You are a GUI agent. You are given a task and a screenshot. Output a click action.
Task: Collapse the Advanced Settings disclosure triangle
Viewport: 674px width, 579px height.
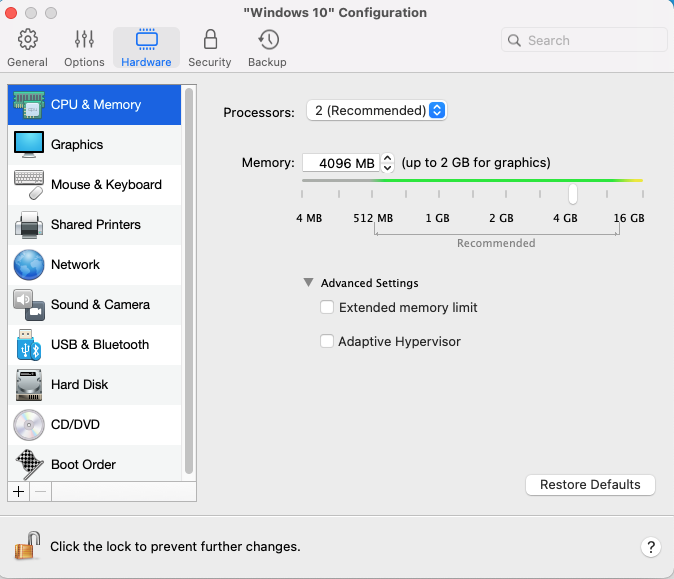pos(308,282)
